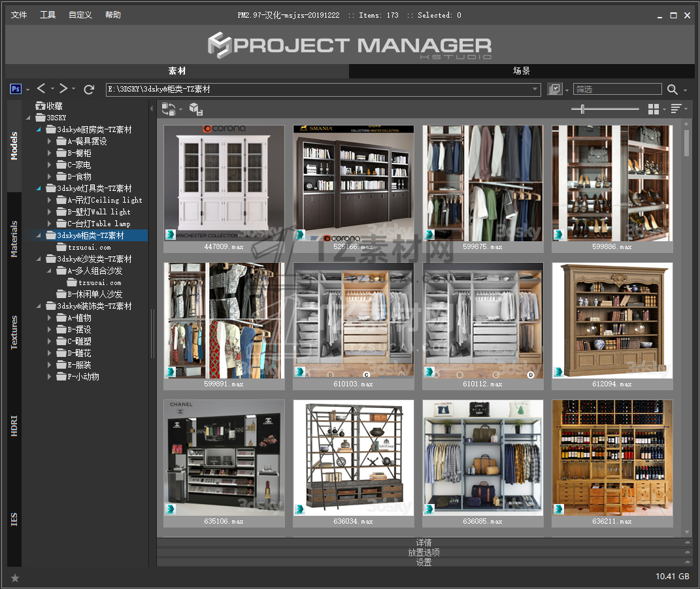
Task: Click the 筛选 filter input field
Action: (x=616, y=90)
